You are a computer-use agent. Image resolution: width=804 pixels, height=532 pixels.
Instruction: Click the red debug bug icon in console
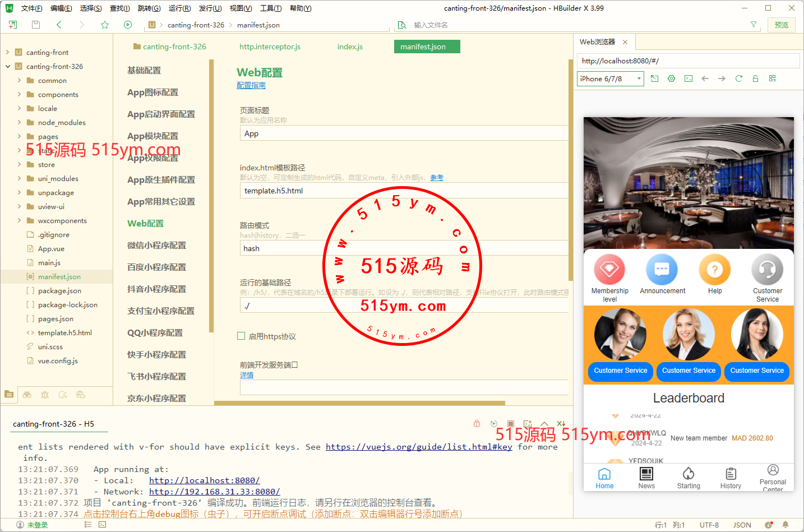coord(477,424)
